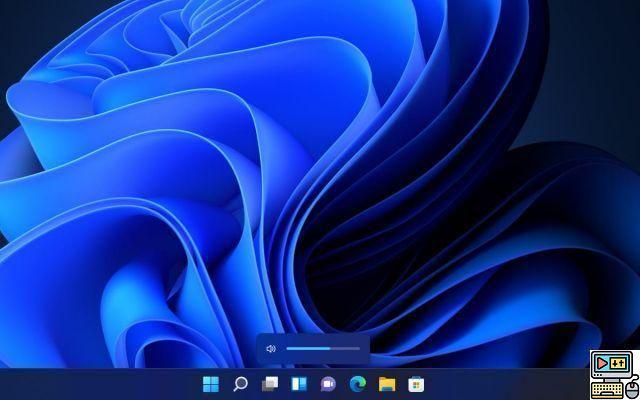The height and width of the screenshot is (400, 640).
Task: Launch Teams Chat from taskbar
Action: tap(328, 384)
